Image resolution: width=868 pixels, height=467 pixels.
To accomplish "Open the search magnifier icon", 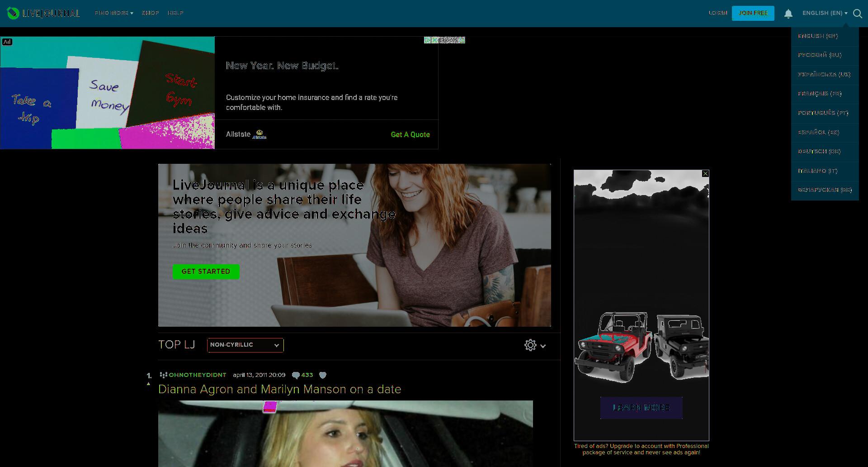I will tap(858, 14).
